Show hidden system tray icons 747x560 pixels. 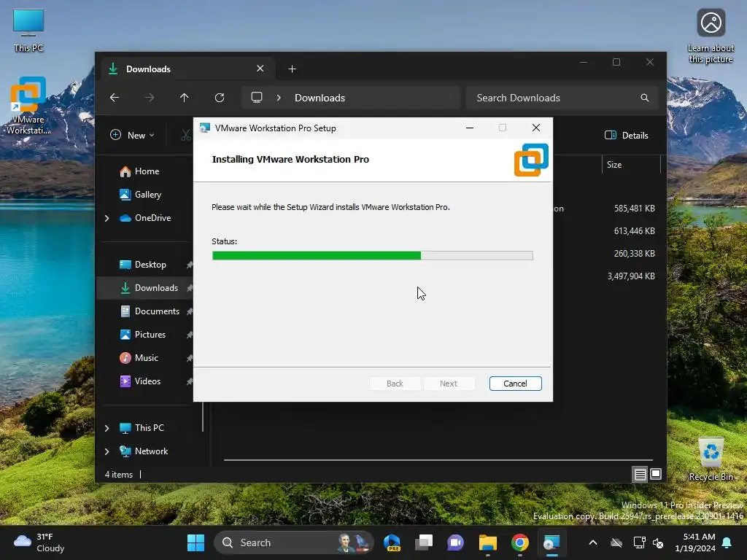point(592,542)
